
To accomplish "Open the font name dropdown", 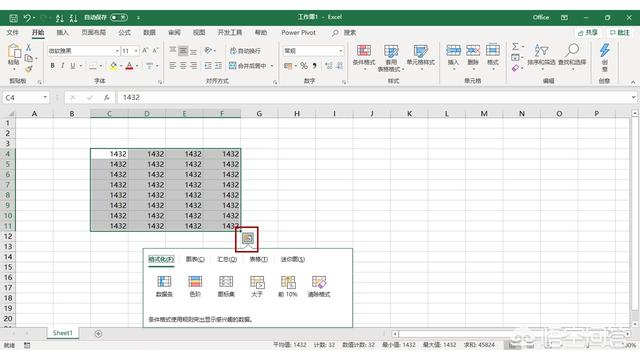I will point(117,51).
